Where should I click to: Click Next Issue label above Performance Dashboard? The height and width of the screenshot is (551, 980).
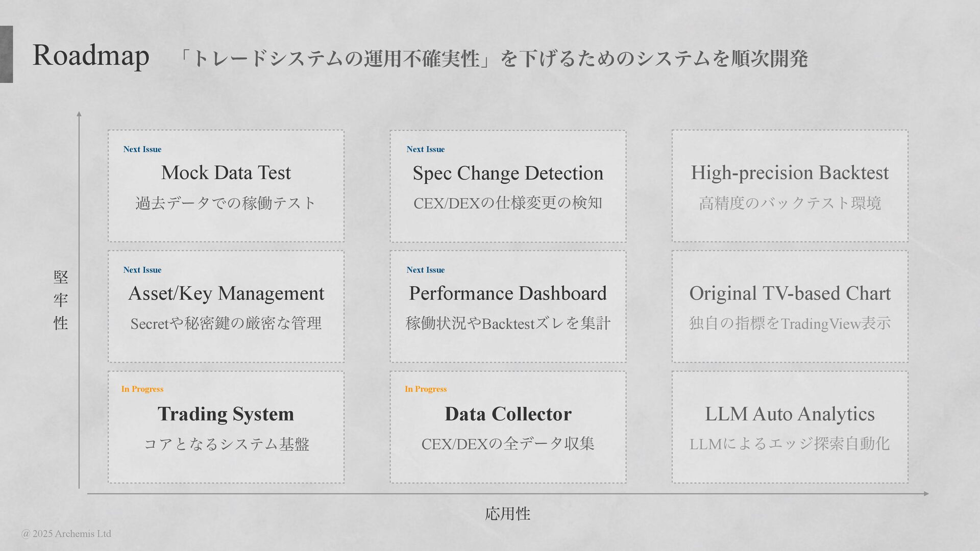426,270
